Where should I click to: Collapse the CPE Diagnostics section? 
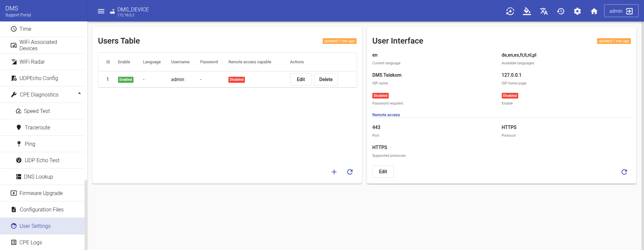pos(79,93)
